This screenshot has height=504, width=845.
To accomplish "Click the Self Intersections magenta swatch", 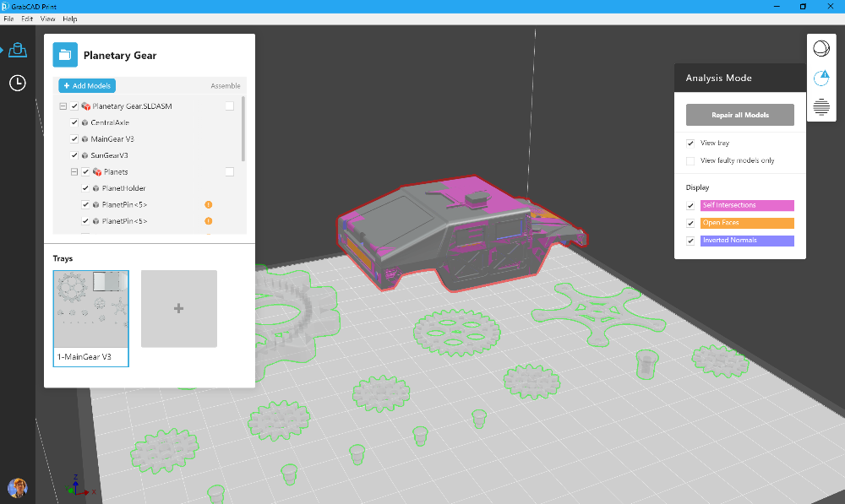I will [x=747, y=205].
